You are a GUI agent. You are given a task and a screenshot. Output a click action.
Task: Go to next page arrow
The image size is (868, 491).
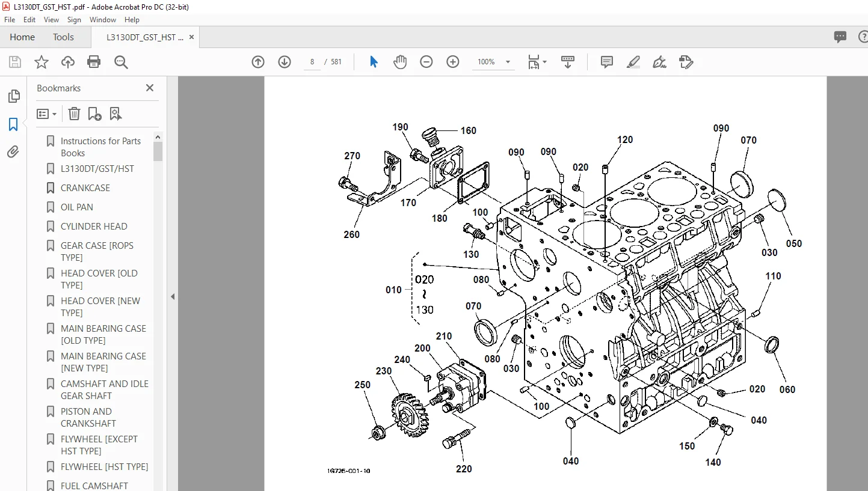[285, 62]
